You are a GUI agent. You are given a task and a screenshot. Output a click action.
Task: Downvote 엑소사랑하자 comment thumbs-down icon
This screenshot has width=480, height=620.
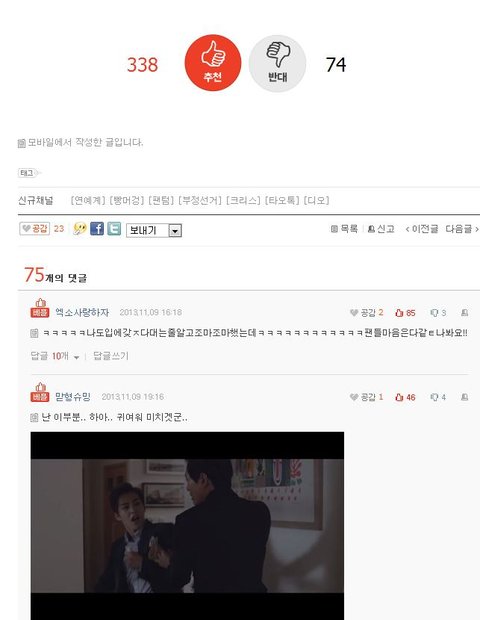438,313
